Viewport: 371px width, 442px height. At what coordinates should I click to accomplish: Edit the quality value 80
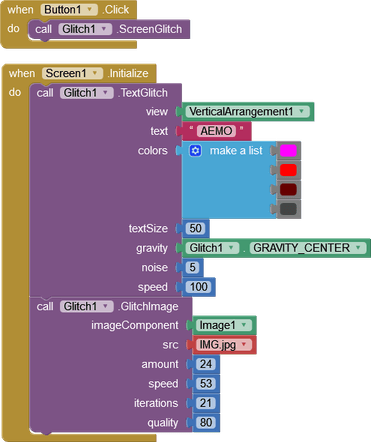(x=206, y=422)
